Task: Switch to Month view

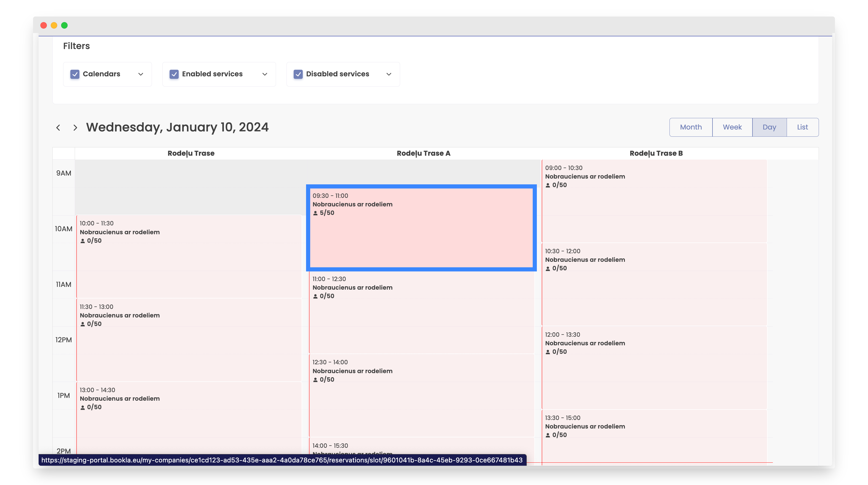Action: coord(691,127)
